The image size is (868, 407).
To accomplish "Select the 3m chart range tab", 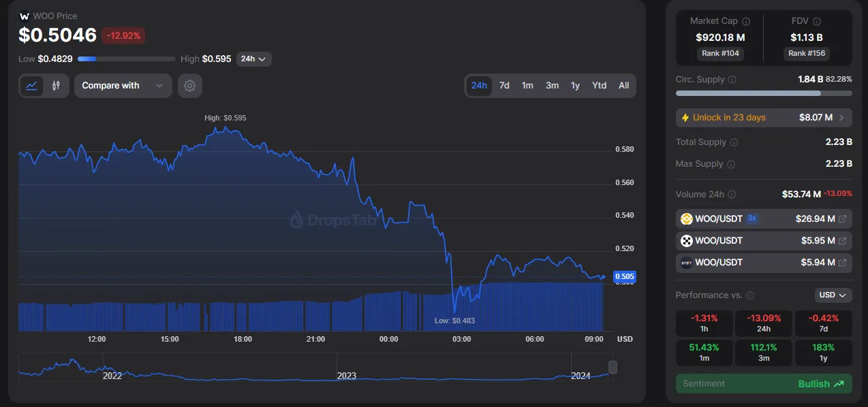I will (x=552, y=86).
